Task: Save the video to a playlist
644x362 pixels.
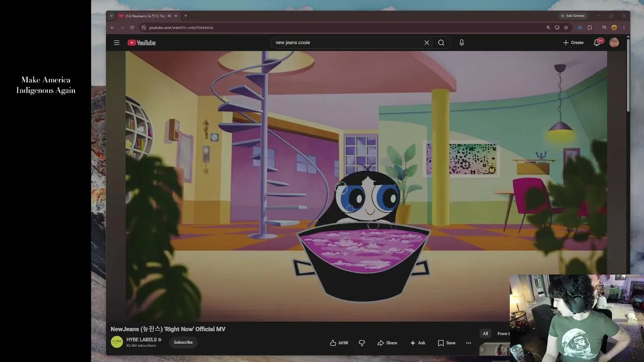Action: click(446, 343)
